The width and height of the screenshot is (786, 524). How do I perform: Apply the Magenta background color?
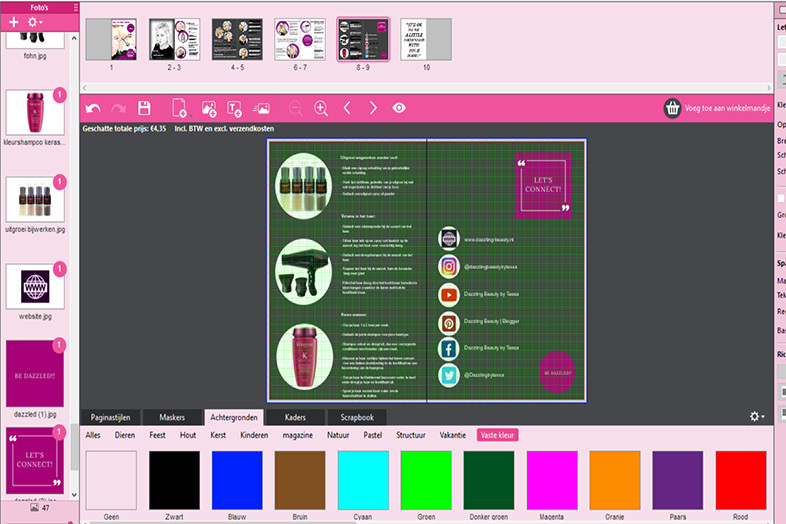[552, 480]
